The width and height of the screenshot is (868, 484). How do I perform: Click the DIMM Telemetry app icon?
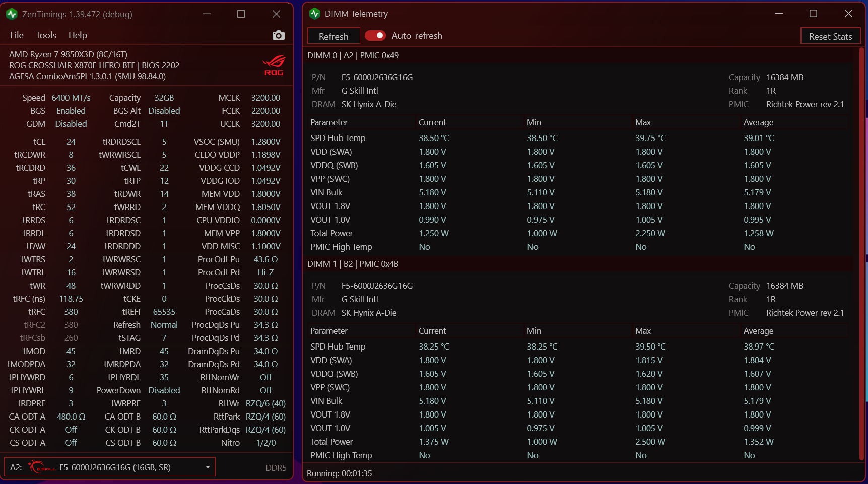click(315, 14)
